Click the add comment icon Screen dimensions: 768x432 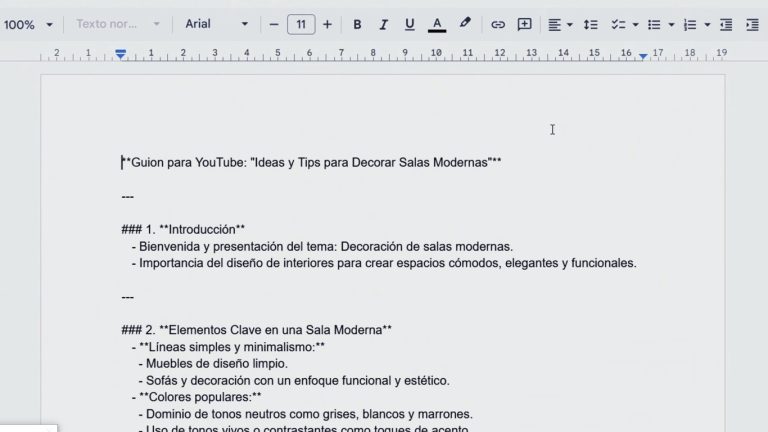click(524, 24)
